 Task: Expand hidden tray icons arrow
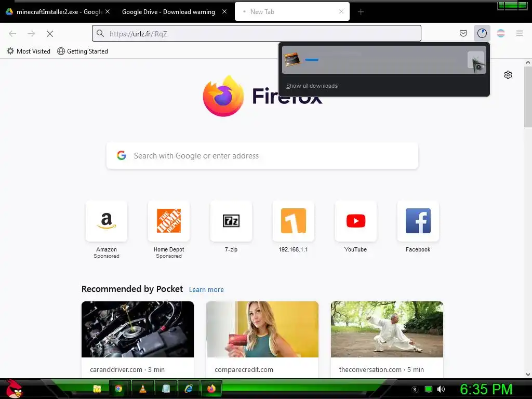(x=415, y=390)
